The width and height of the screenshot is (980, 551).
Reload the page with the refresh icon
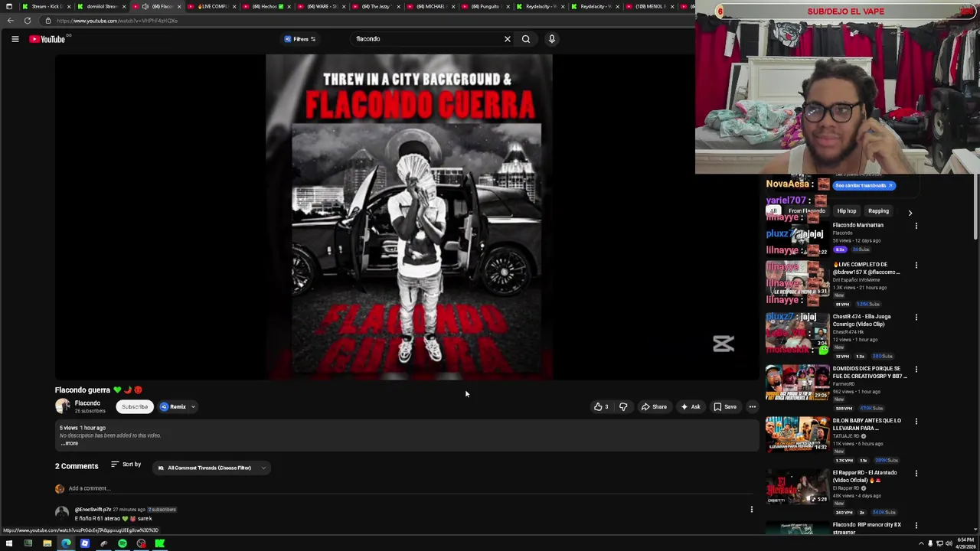[x=28, y=21]
